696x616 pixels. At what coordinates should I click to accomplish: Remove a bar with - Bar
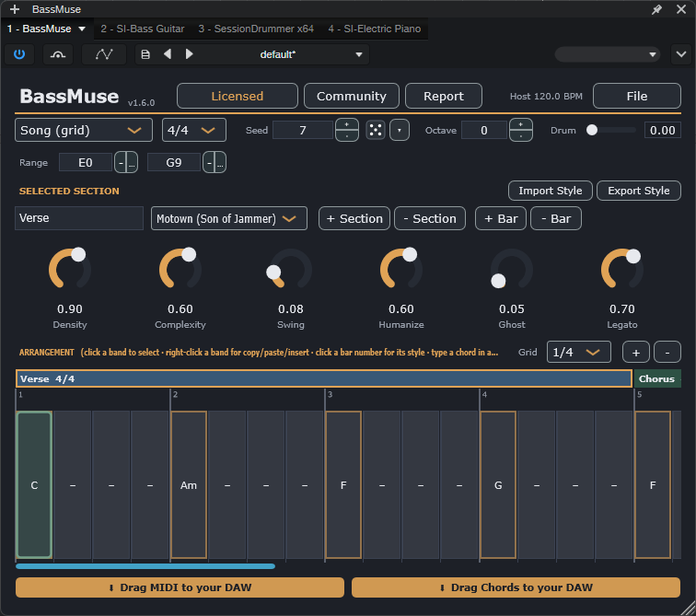tap(556, 218)
